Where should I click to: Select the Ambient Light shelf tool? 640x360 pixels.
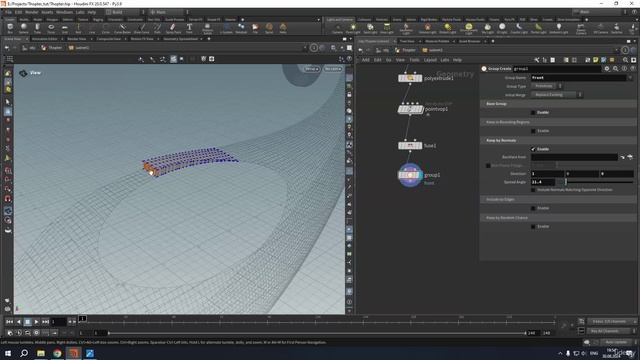tap(558, 29)
